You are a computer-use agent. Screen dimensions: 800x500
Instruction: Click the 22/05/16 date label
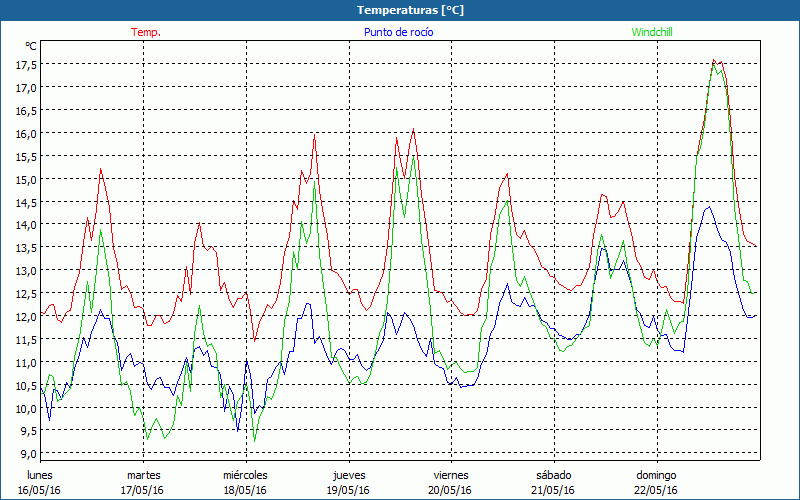point(656,490)
